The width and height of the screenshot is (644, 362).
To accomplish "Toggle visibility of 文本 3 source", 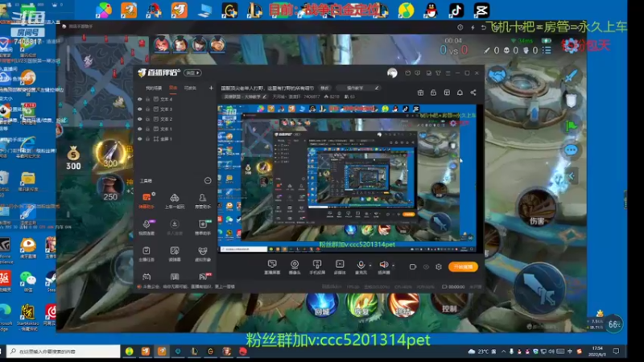I will click(139, 109).
